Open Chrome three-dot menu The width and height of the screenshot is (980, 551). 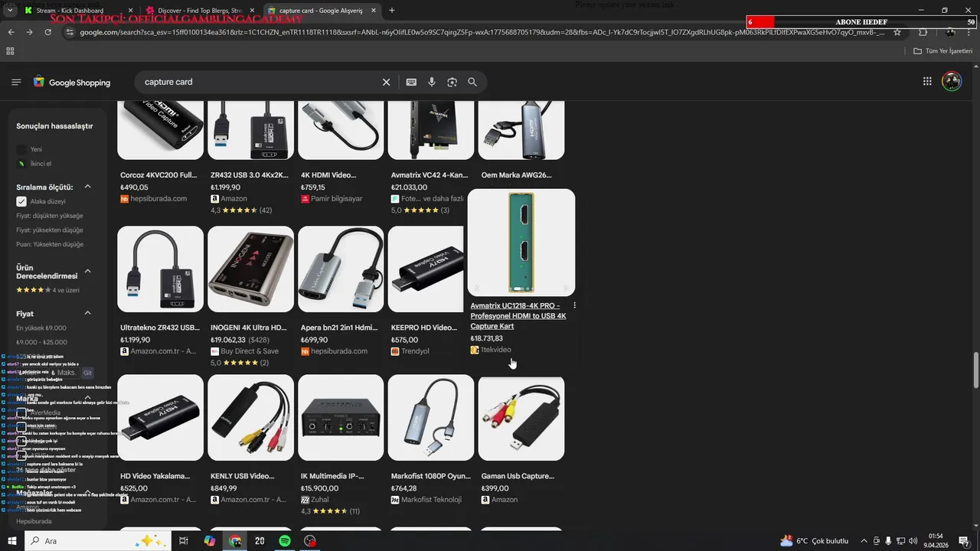click(x=969, y=32)
